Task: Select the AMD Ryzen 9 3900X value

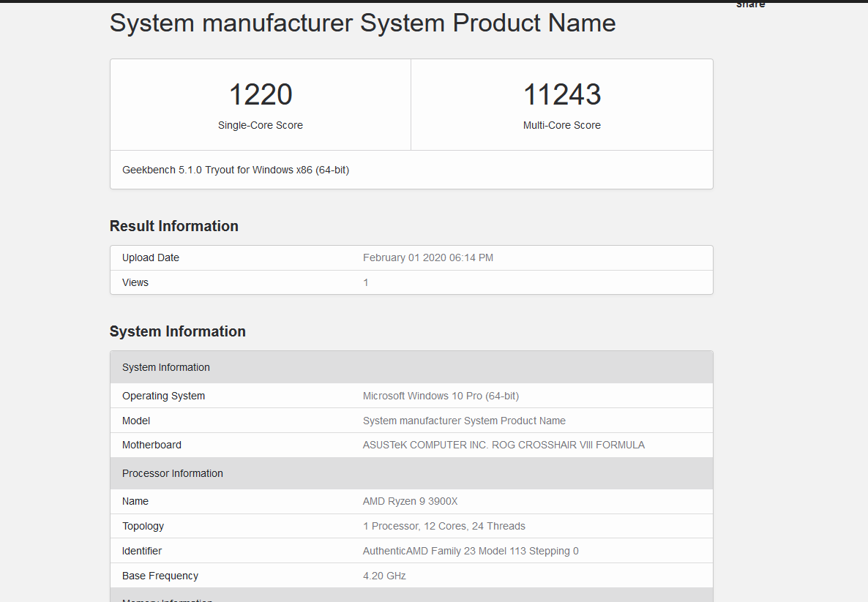Action: (x=410, y=501)
